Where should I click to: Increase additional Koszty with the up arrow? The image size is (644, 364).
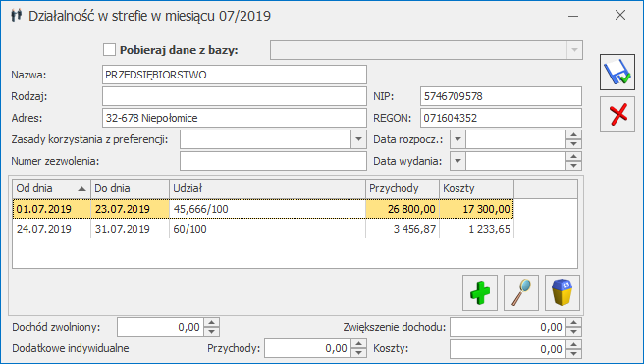point(573,345)
